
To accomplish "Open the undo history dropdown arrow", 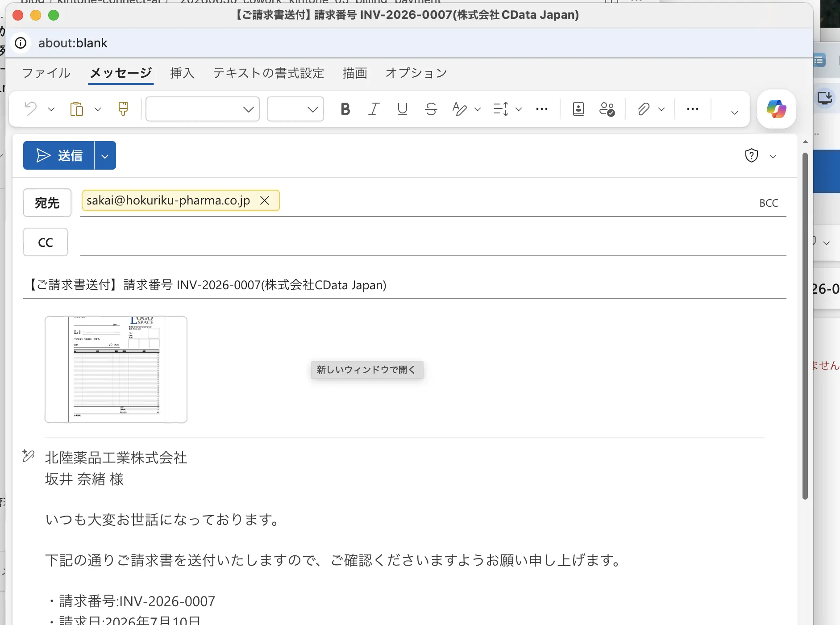I will 51,109.
